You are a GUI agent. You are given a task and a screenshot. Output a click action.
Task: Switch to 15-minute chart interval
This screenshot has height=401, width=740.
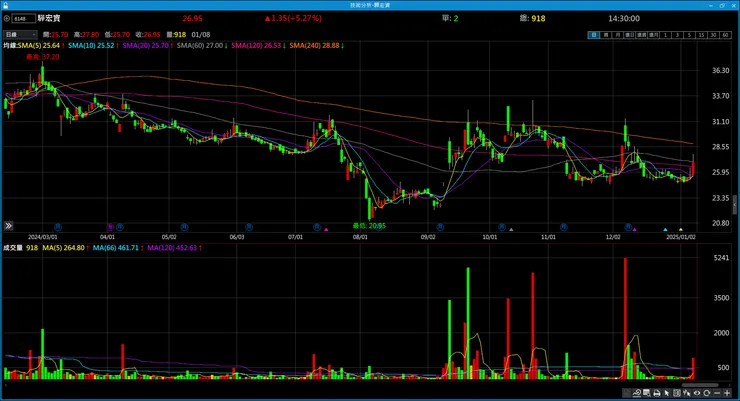click(x=701, y=35)
